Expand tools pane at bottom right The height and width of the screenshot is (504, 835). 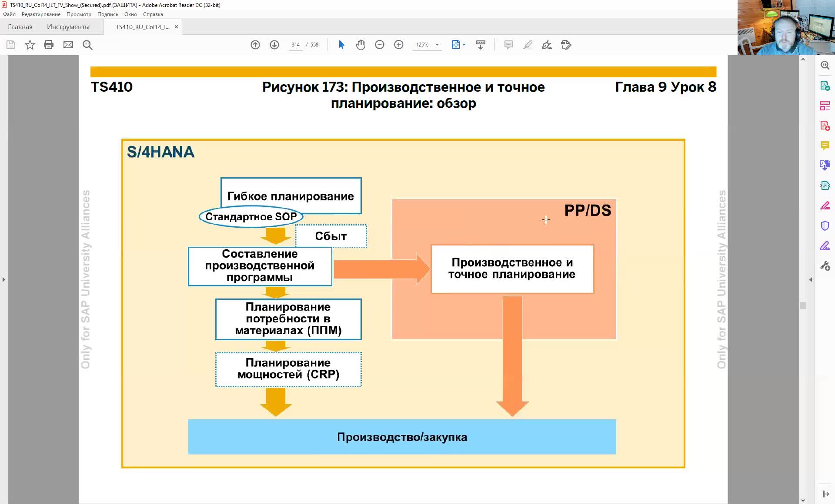point(825,494)
